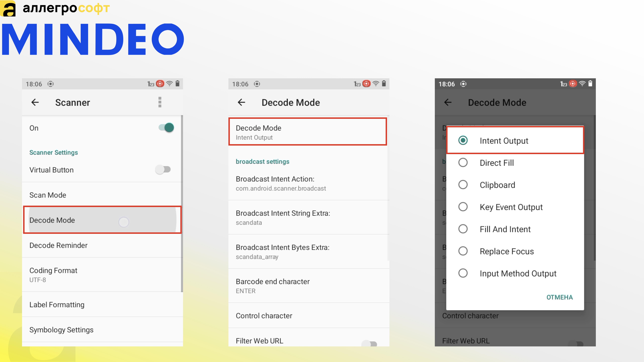Click Scanner list vertical scrollbar
Screen dimensions: 644x362
coord(182,203)
